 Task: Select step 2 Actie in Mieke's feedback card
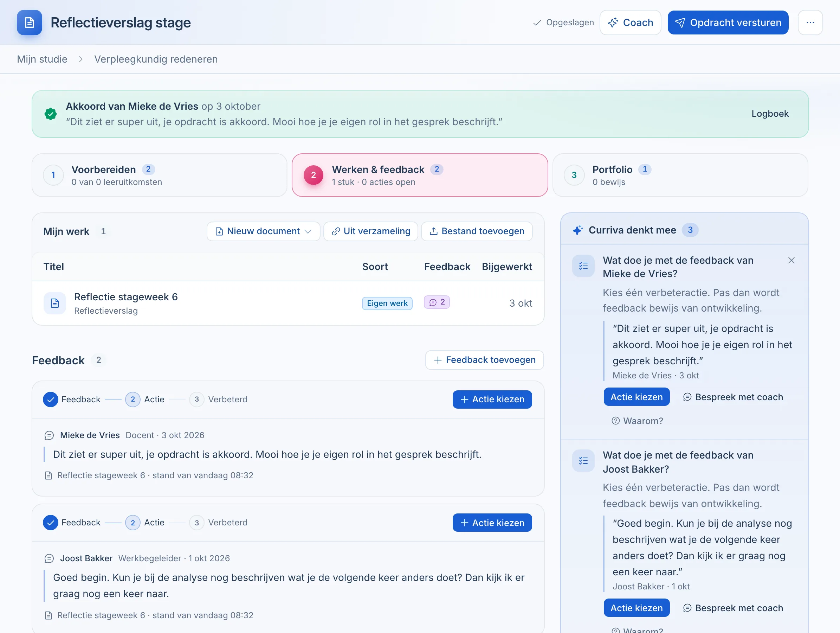pyautogui.click(x=145, y=399)
